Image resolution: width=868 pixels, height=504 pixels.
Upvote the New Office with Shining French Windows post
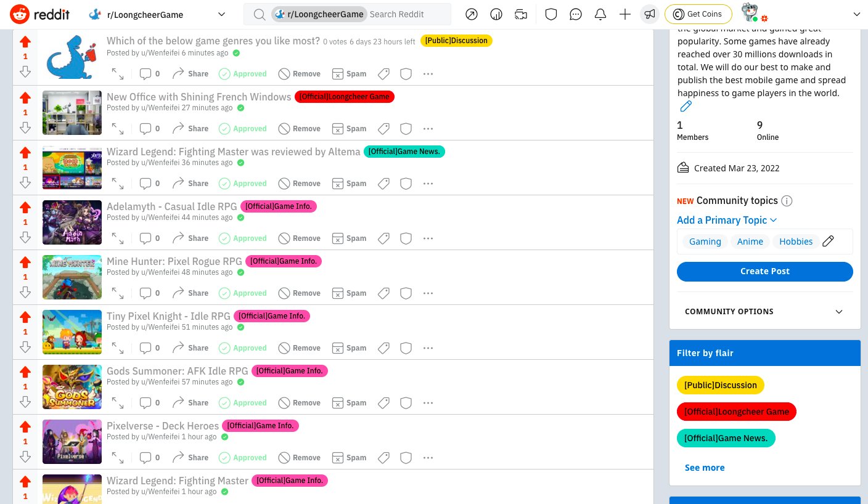point(25,97)
